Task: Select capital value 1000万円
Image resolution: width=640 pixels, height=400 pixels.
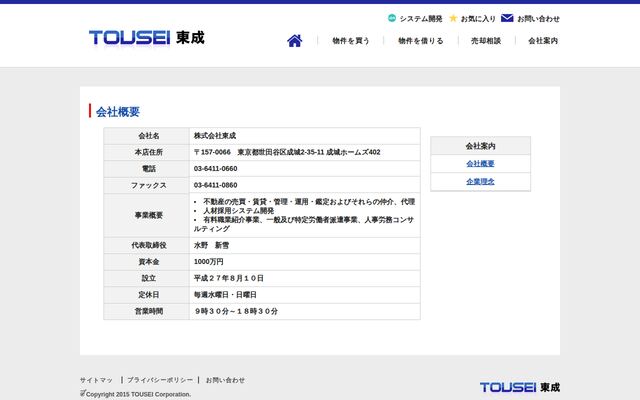Action: click(x=209, y=262)
